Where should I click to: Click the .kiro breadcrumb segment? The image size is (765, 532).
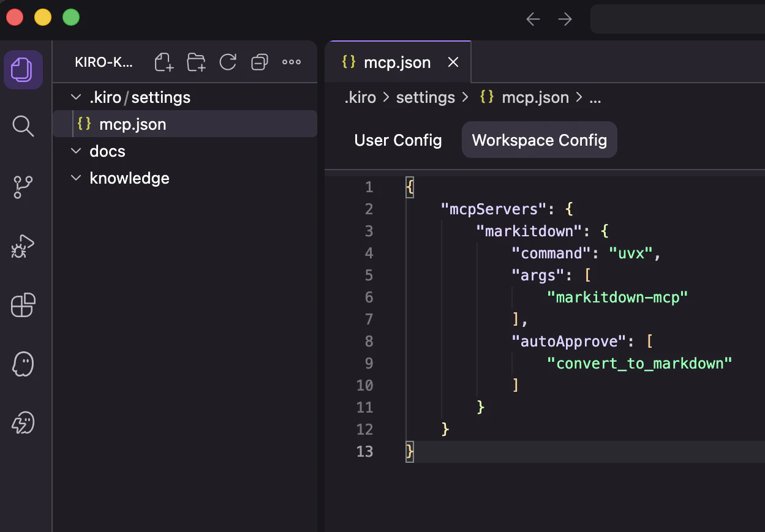(360, 97)
